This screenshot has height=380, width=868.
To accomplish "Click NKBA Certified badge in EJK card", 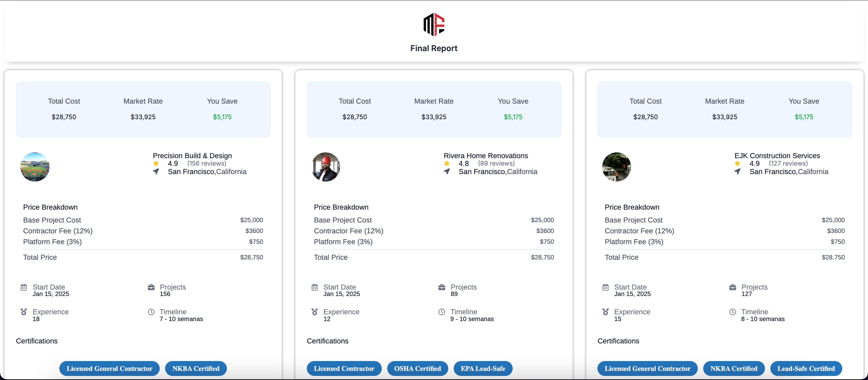I will click(x=734, y=368).
